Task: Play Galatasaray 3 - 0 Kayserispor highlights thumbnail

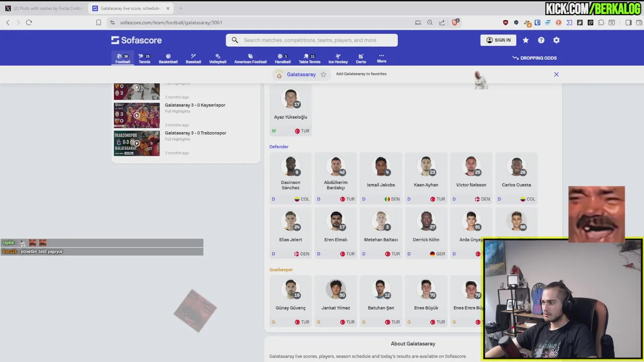Action: [137, 115]
